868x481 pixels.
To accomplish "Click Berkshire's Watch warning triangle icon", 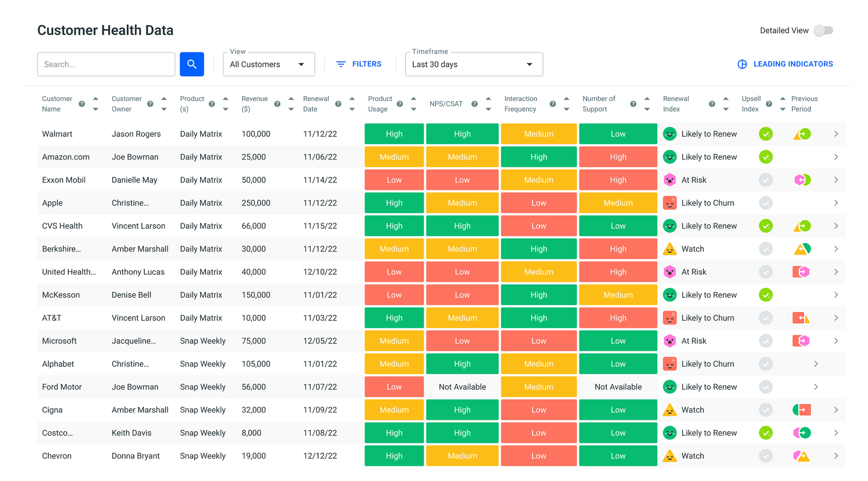I will click(670, 249).
